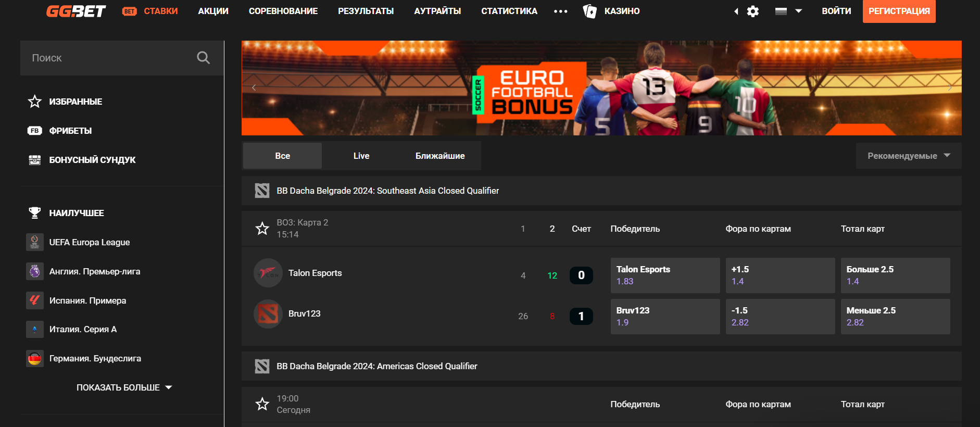Expand the Рекомендуемые sort dropdown
Screen dimensions: 980x427
[x=908, y=156]
